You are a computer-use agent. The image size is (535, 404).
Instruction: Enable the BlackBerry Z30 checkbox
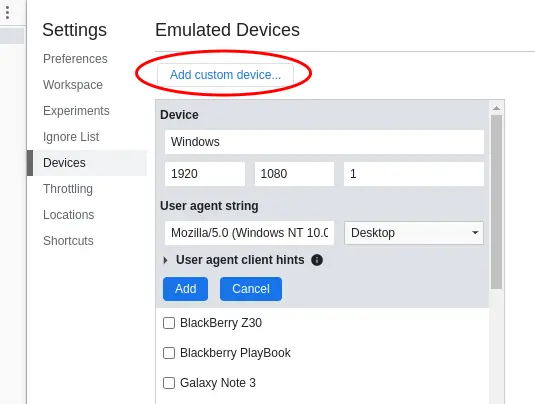pos(169,323)
